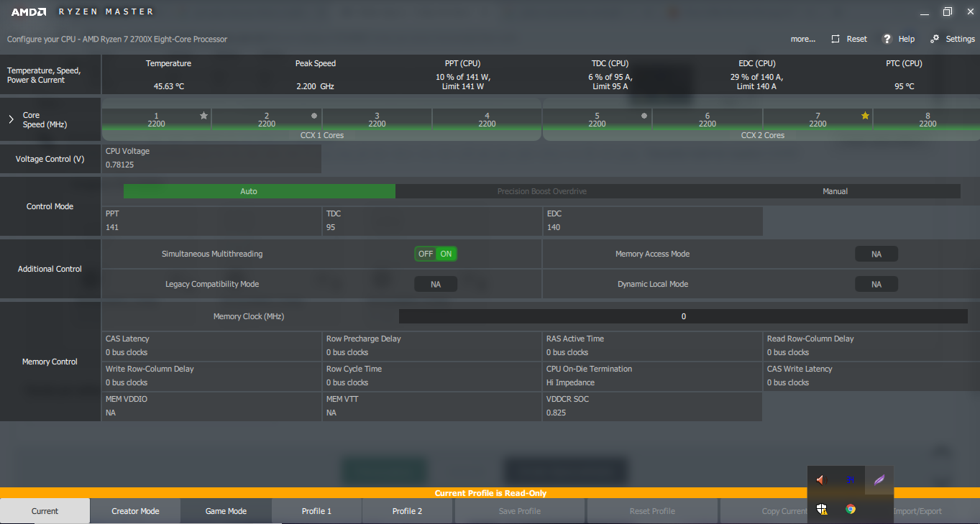The image size is (980, 524).
Task: Click the EDC (CPU) 29 % reading
Action: [756, 81]
